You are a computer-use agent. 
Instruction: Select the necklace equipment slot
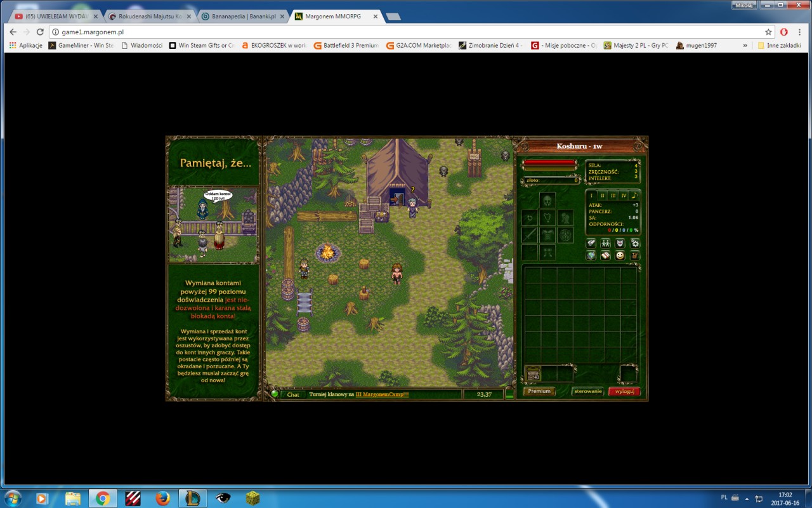(x=547, y=218)
